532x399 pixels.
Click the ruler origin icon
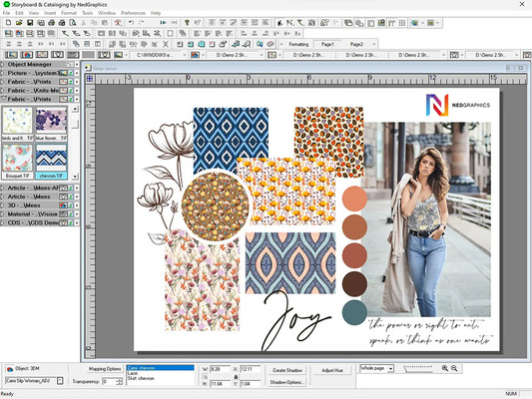click(x=90, y=79)
